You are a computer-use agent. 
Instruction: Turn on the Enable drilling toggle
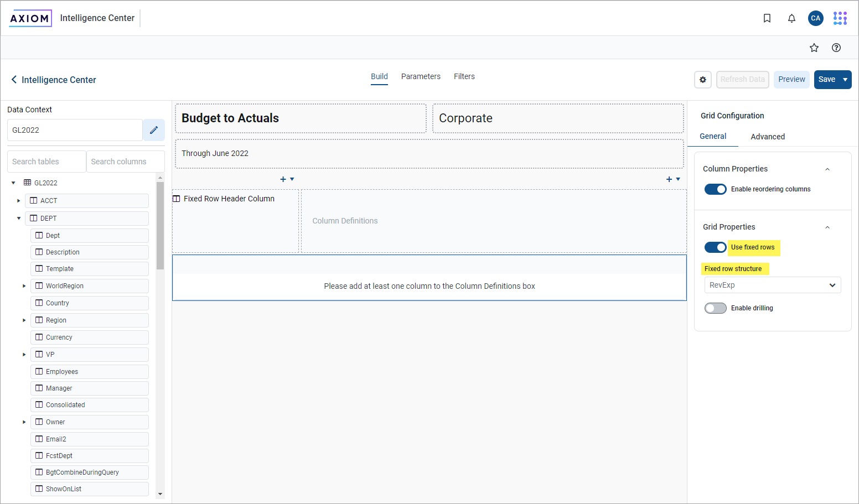[x=715, y=308]
